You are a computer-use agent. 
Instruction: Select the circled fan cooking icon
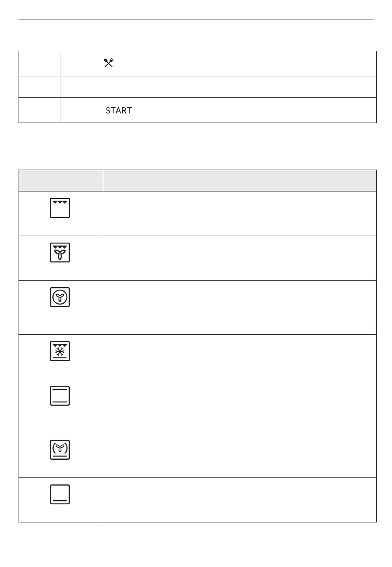pyautogui.click(x=60, y=297)
